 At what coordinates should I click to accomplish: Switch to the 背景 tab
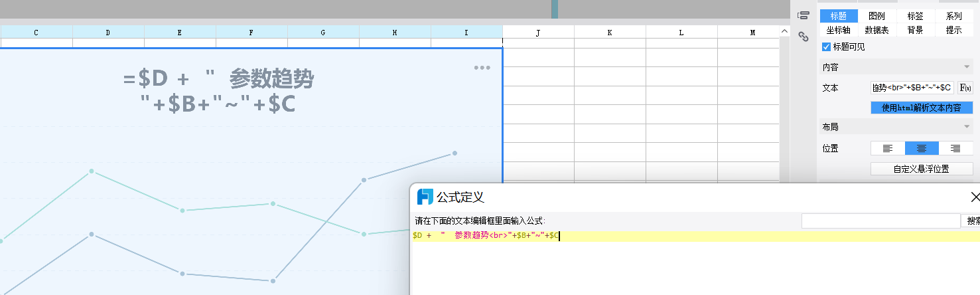tap(916, 30)
